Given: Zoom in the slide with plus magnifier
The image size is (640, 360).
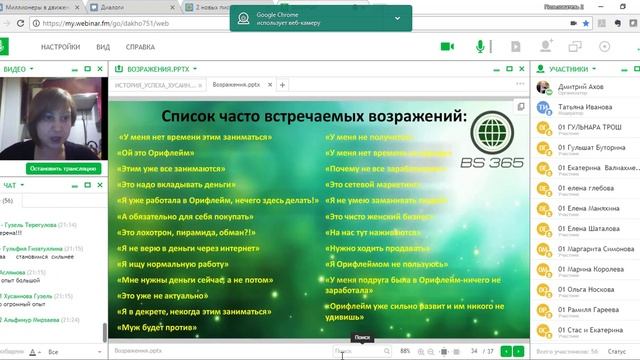Looking at the screenshot, I should click(421, 351).
